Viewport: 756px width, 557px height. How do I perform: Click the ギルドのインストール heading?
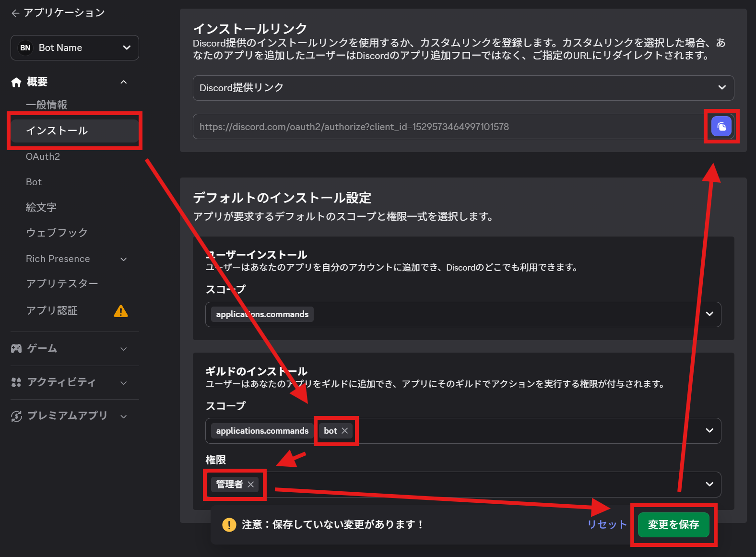pos(256,371)
